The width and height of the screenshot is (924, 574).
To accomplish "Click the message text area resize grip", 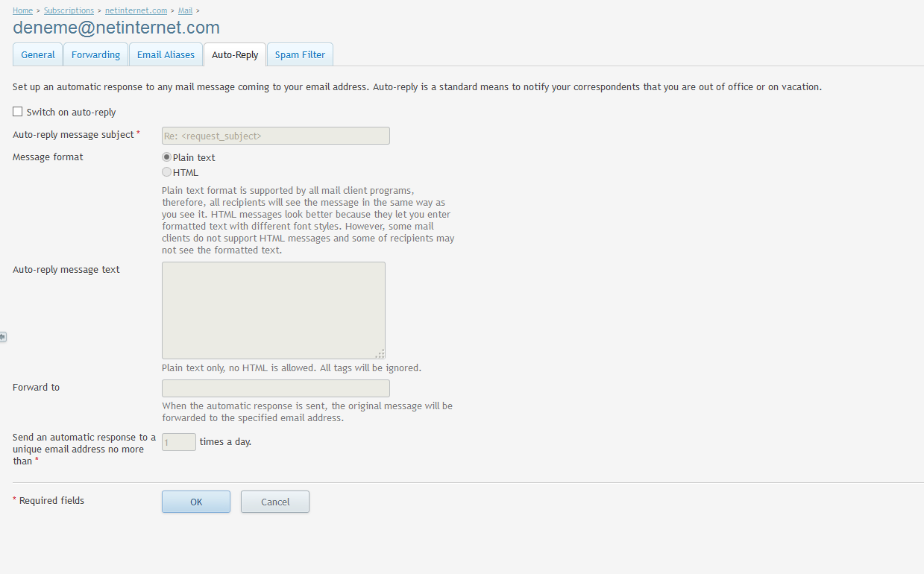I will [x=380, y=354].
